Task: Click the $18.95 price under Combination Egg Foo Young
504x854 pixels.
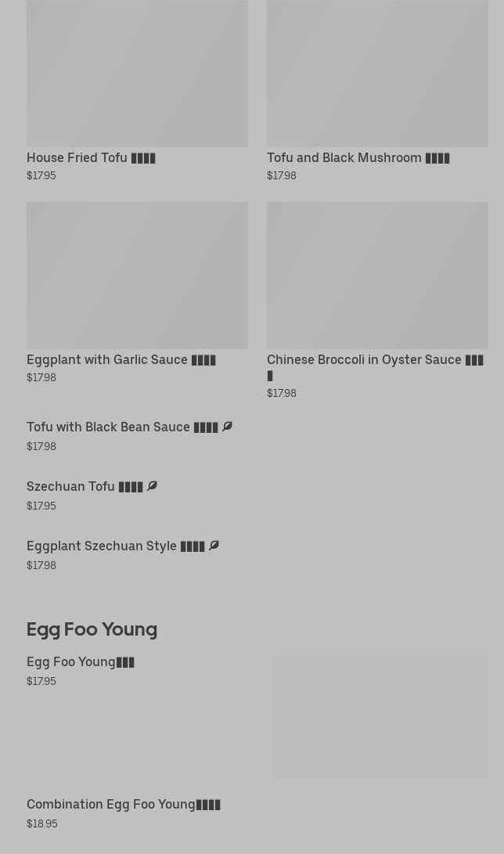Action: point(41,823)
